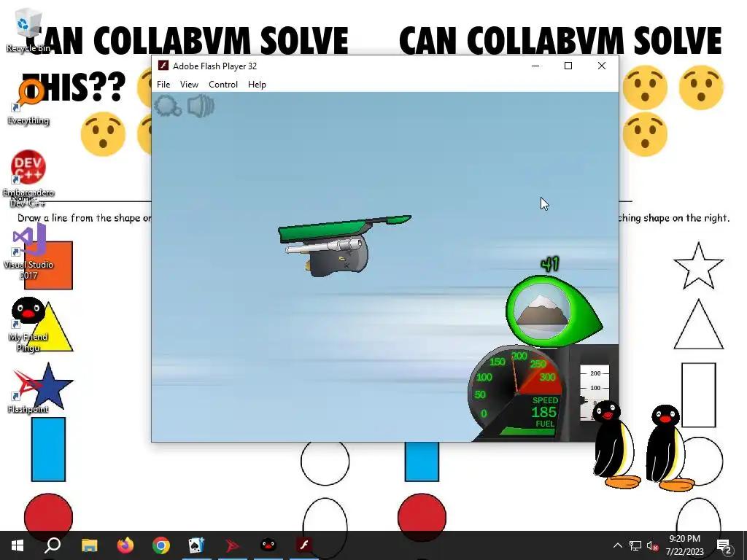Click the Adobe Flash Player title icon
Image resolution: width=747 pixels, height=560 pixels.
[x=163, y=66]
